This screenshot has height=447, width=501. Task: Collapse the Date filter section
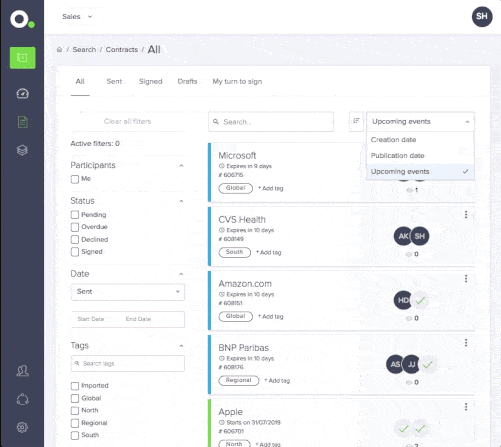pos(181,274)
